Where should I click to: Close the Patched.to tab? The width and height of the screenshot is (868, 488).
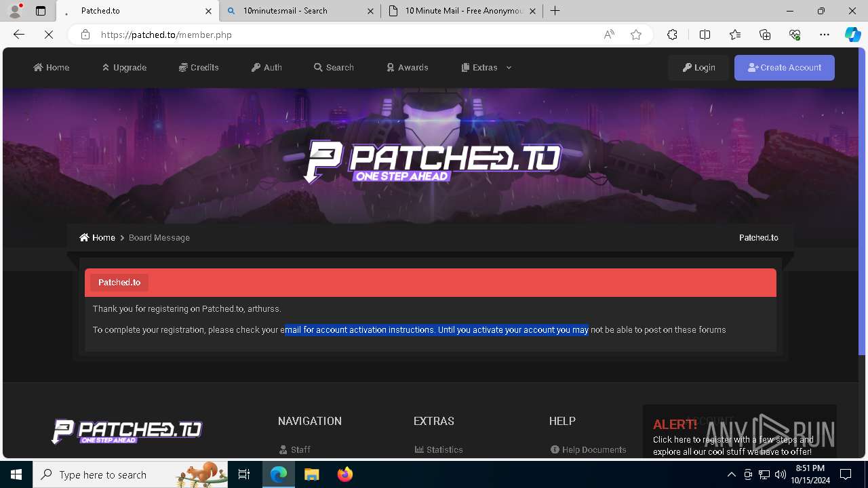(208, 11)
